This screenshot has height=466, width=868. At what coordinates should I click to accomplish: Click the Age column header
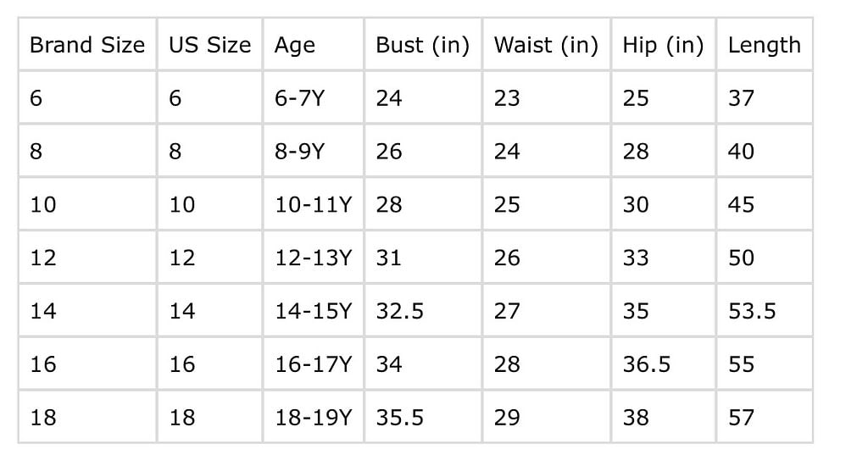314,44
